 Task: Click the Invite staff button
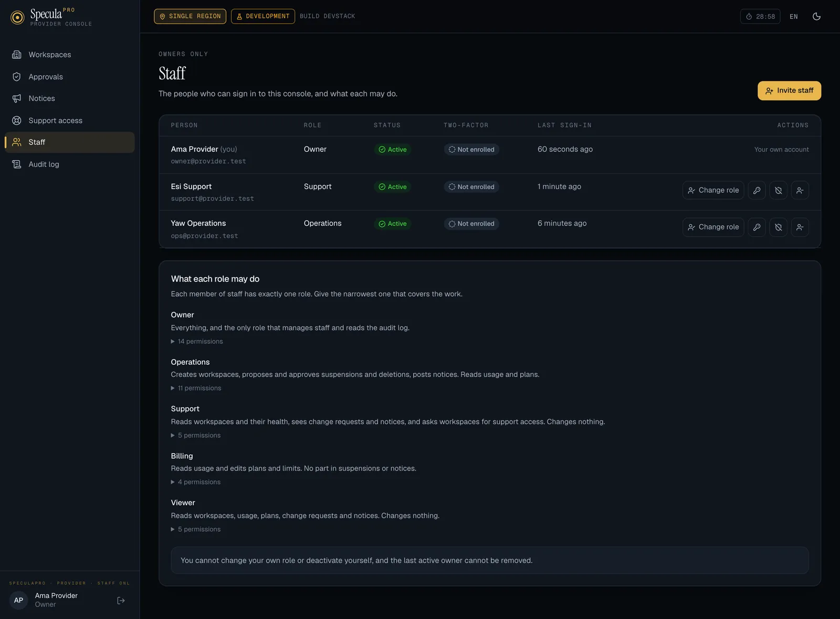pyautogui.click(x=789, y=90)
